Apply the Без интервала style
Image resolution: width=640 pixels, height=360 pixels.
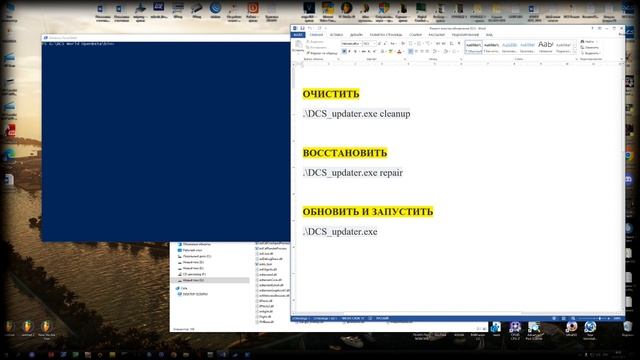point(491,47)
